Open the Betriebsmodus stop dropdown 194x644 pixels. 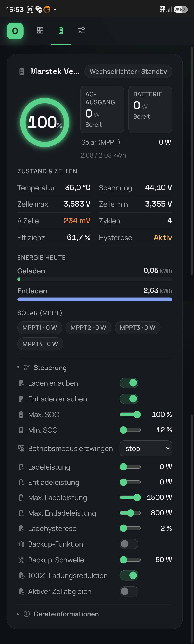click(146, 448)
